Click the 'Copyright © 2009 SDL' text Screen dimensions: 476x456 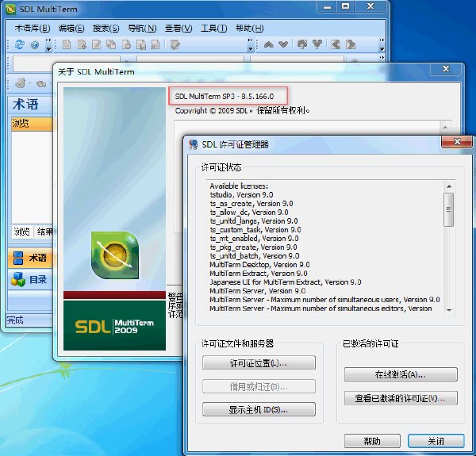212,110
